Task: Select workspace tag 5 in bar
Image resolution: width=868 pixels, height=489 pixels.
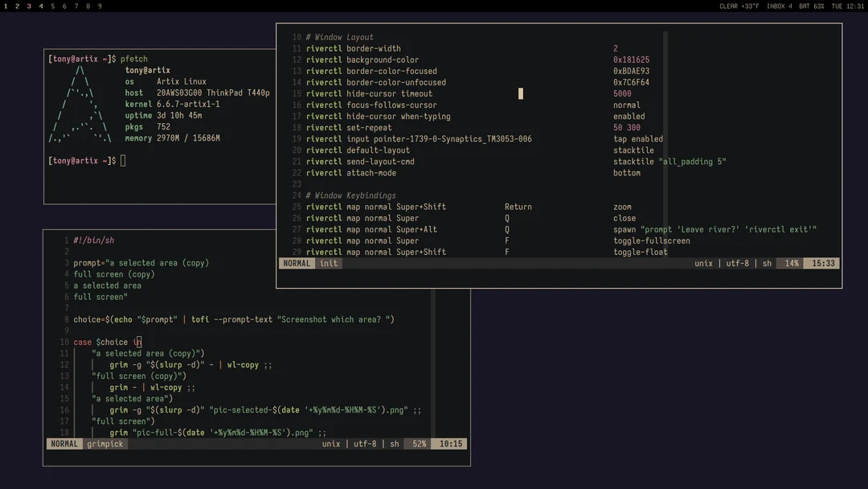Action: pos(53,6)
